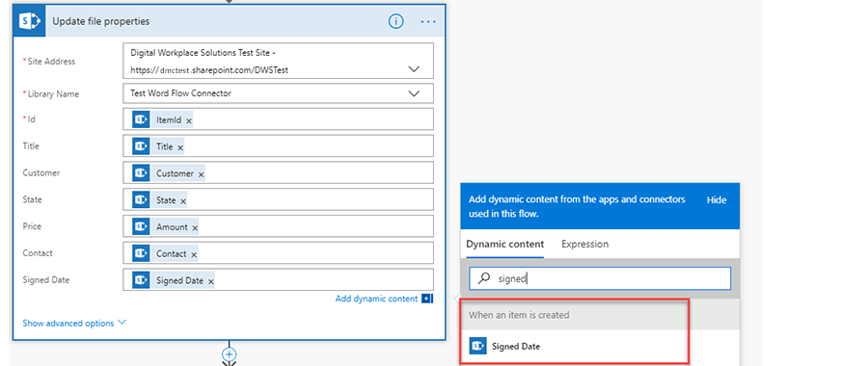The height and width of the screenshot is (366, 868).
Task: Click the 'When an item is created' heading
Action: [519, 315]
